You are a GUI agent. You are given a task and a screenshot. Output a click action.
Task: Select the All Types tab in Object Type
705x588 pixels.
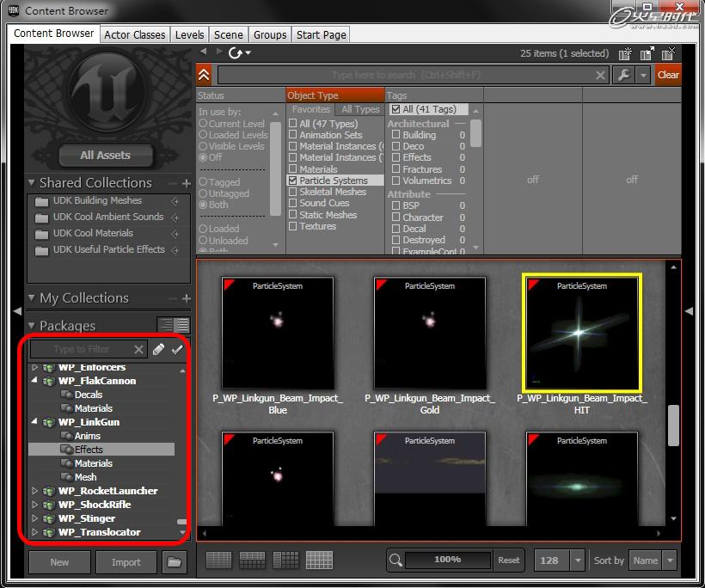(360, 109)
